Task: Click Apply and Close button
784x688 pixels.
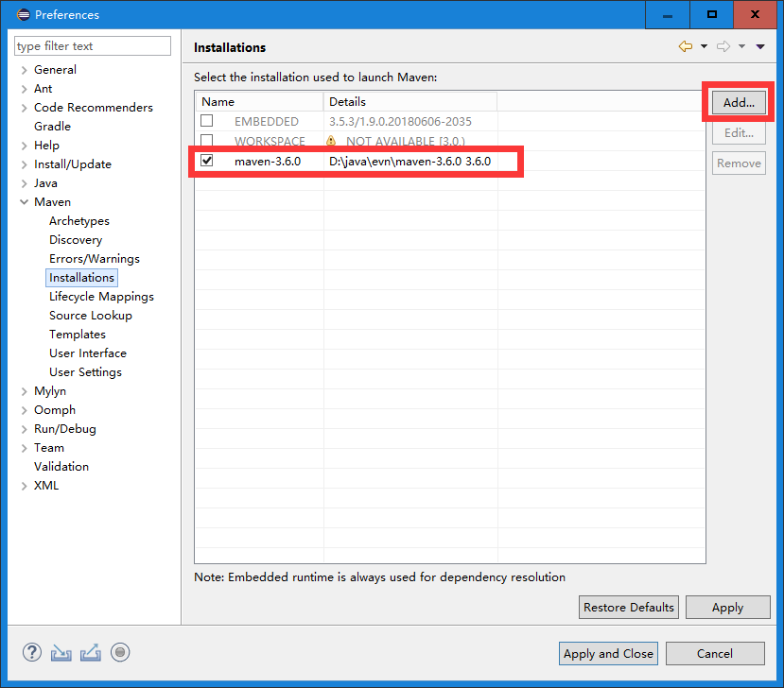Action: 608,654
